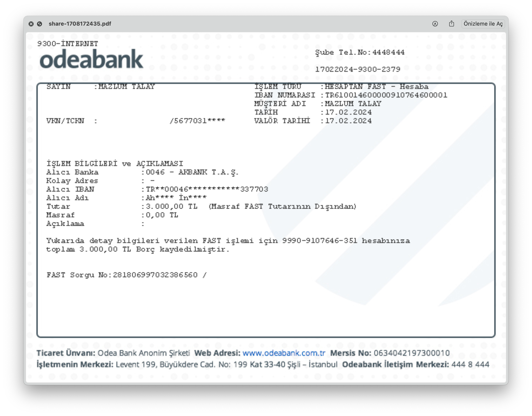Click the Mersis No value in footer
Image resolution: width=532 pixels, height=416 pixels.
pyautogui.click(x=412, y=353)
